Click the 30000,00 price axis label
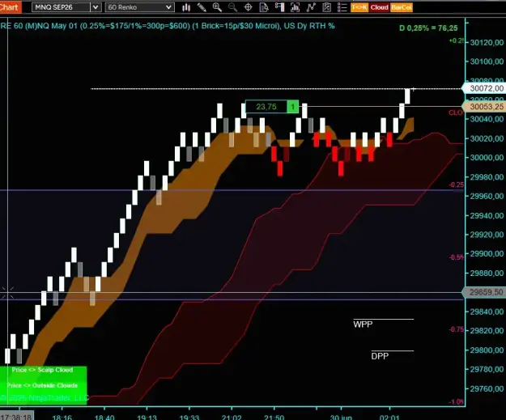This screenshot has height=420, width=506. [x=487, y=158]
